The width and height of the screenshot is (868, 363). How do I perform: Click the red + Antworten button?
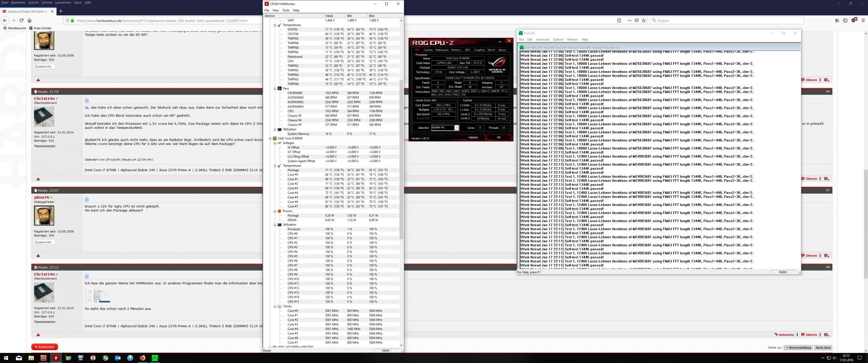[45, 347]
